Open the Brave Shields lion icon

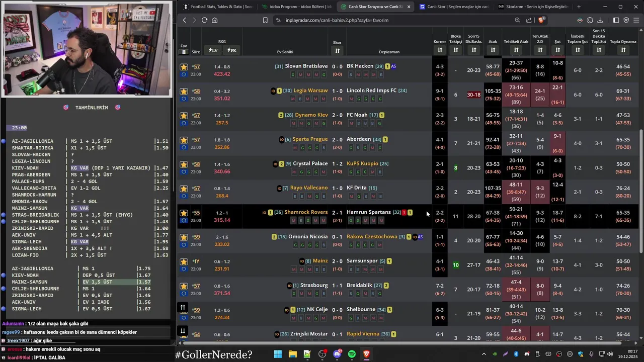(541, 20)
